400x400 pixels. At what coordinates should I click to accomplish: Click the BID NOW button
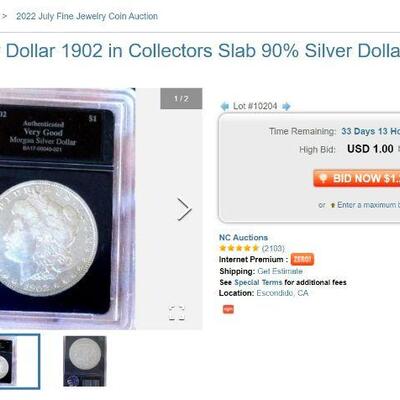[356, 178]
